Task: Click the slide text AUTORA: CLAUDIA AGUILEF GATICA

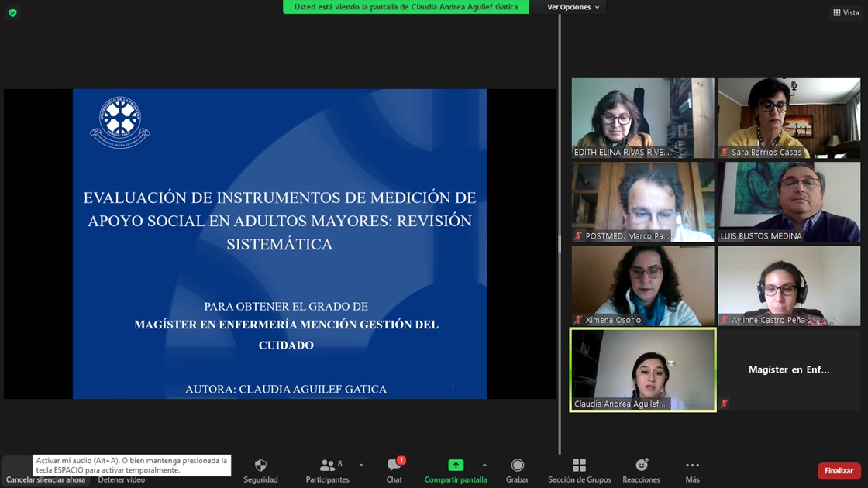Action: tap(286, 390)
